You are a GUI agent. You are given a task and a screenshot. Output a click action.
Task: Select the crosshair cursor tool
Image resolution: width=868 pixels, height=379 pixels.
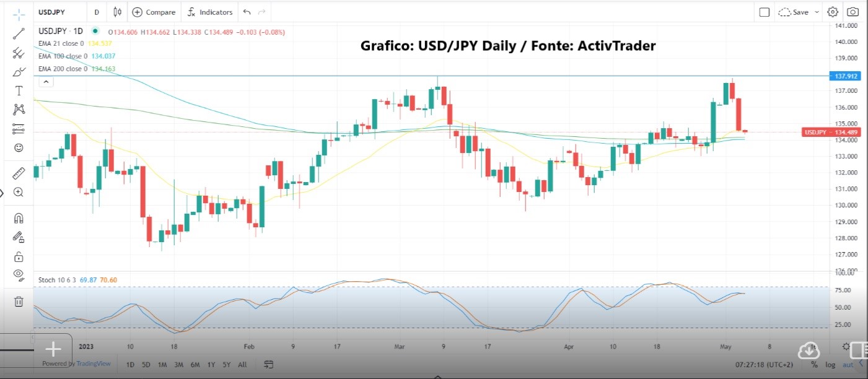click(x=19, y=13)
